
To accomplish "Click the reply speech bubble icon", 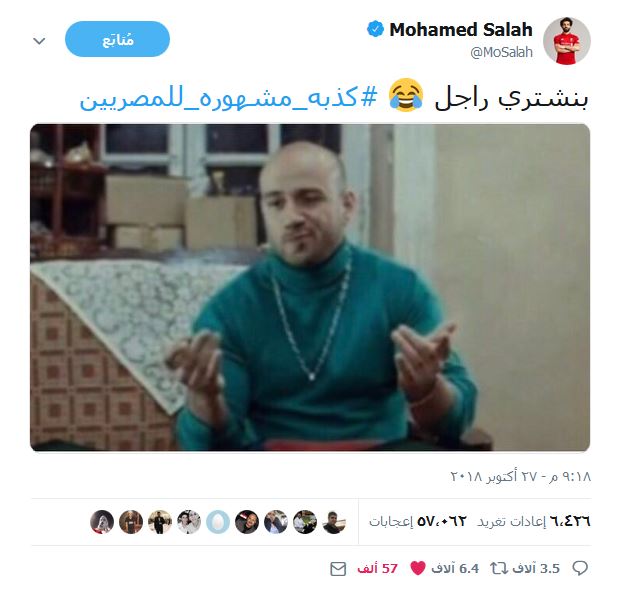I will tap(580, 568).
